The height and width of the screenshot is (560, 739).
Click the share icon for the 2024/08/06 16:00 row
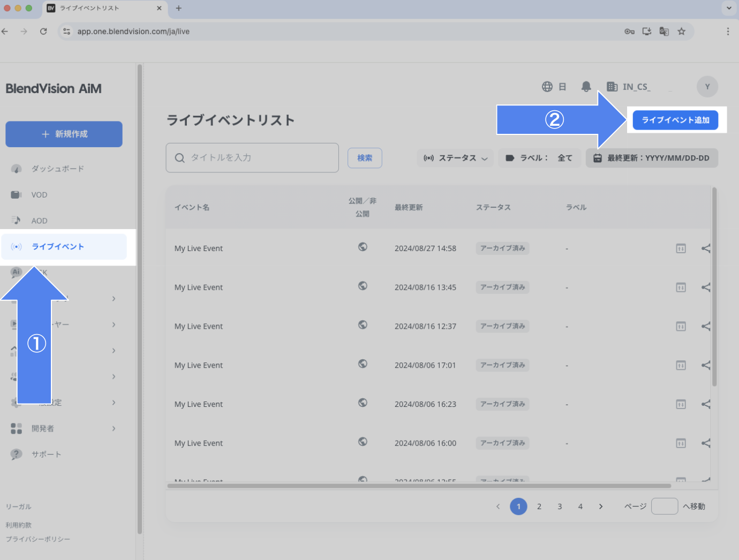706,443
